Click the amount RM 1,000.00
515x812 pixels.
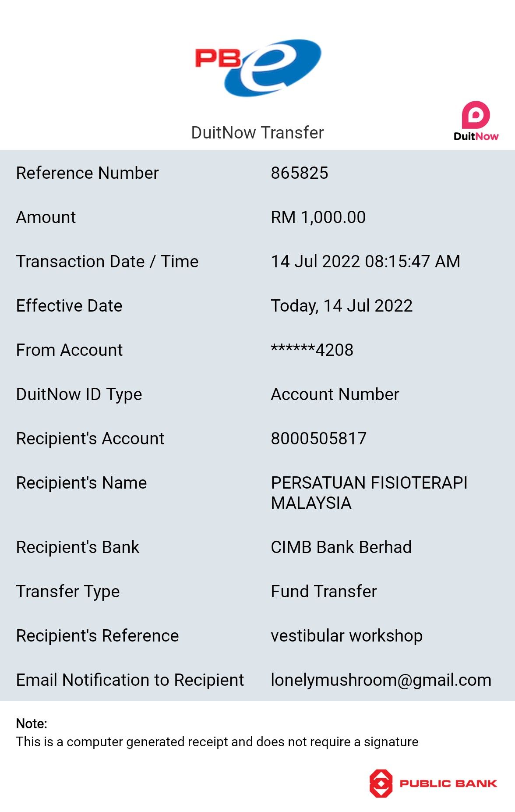318,217
